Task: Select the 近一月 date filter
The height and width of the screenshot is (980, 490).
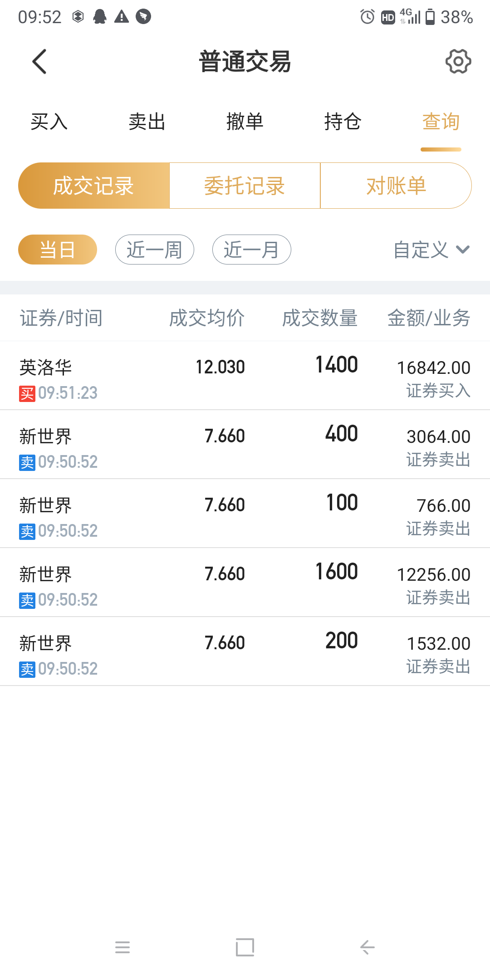Action: tap(251, 250)
